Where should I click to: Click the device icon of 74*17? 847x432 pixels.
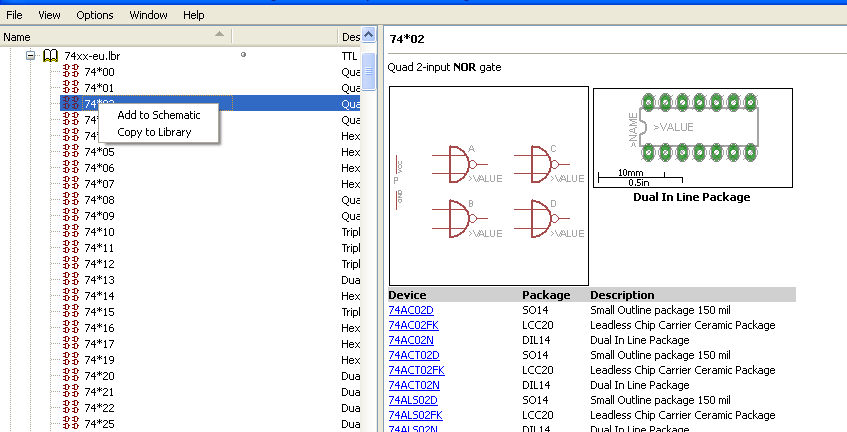coord(71,343)
